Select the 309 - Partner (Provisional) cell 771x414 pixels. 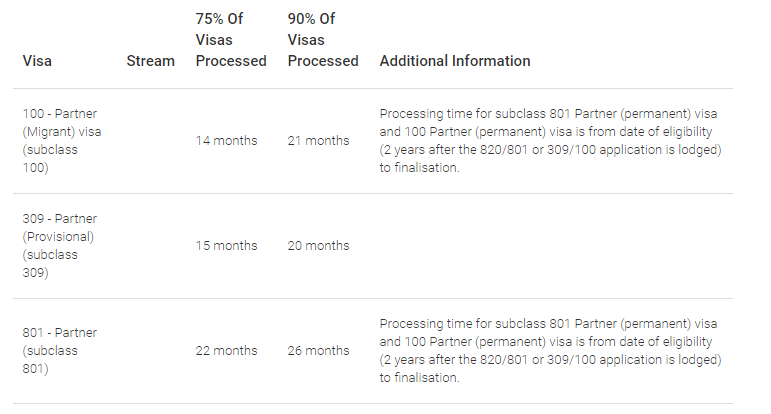click(59, 245)
